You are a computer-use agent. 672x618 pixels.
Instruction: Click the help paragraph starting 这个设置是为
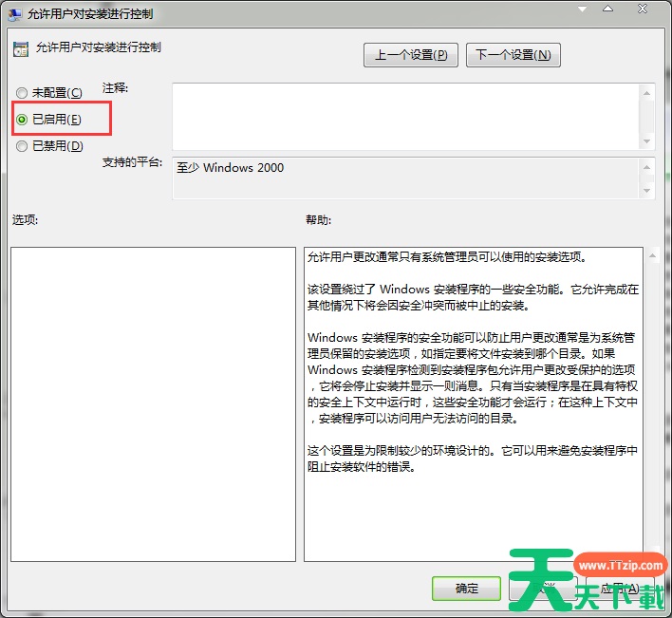[473, 459]
